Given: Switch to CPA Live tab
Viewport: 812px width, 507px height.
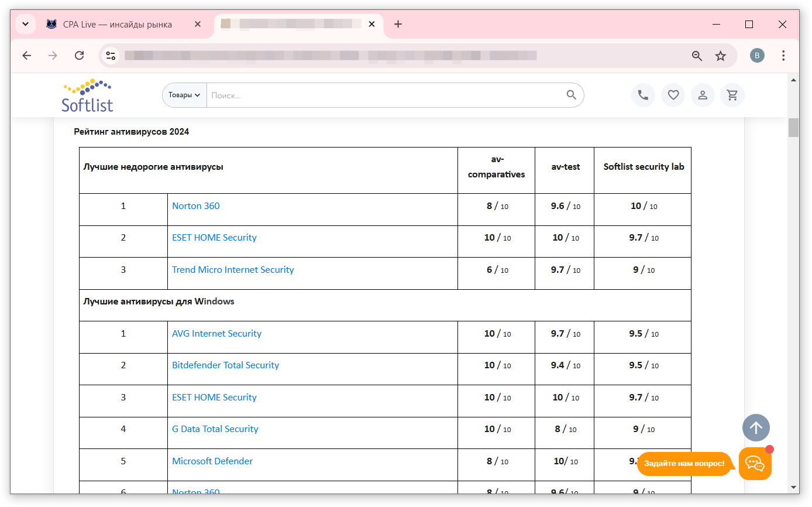Looking at the screenshot, I should (x=117, y=25).
